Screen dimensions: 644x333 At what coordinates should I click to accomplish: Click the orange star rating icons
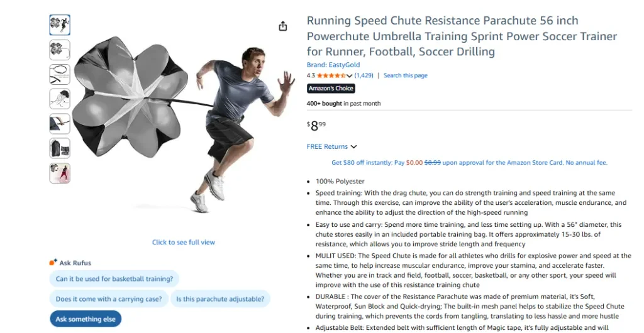coord(331,75)
